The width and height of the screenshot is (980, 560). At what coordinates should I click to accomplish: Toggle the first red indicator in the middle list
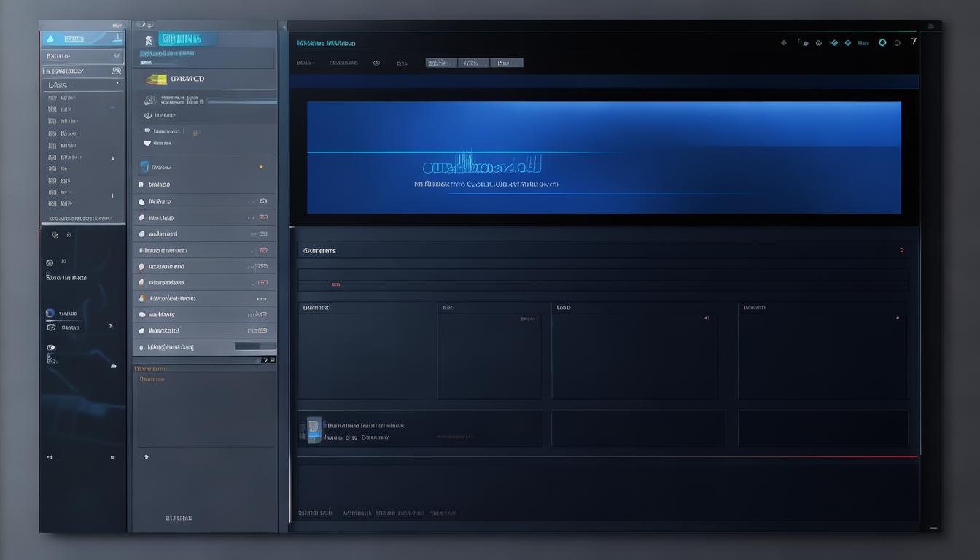(262, 217)
